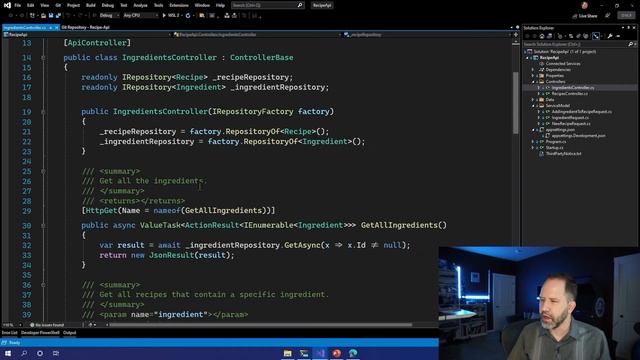The image size is (640, 360).
Task: Switch to Git Repository - Recipe-Api tab
Action: pos(86,27)
